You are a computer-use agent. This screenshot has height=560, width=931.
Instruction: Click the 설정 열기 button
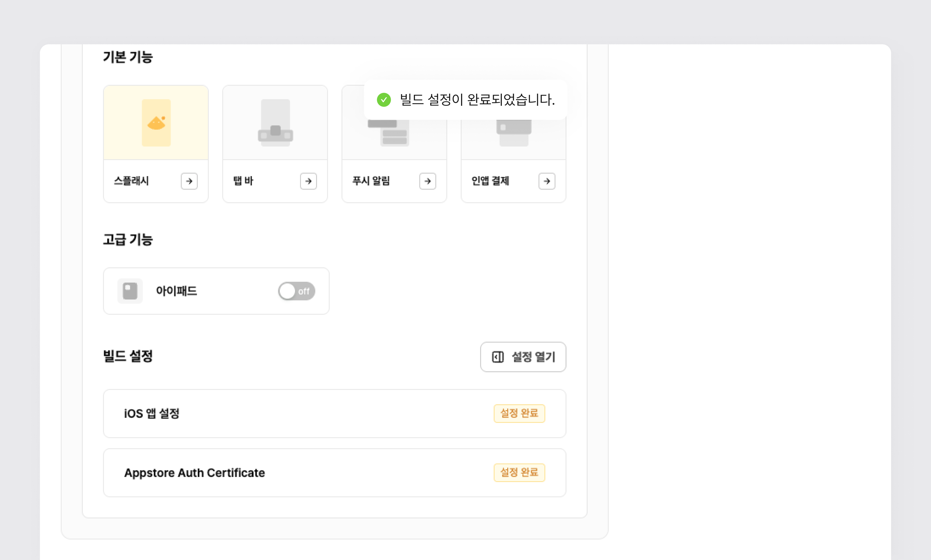523,357
